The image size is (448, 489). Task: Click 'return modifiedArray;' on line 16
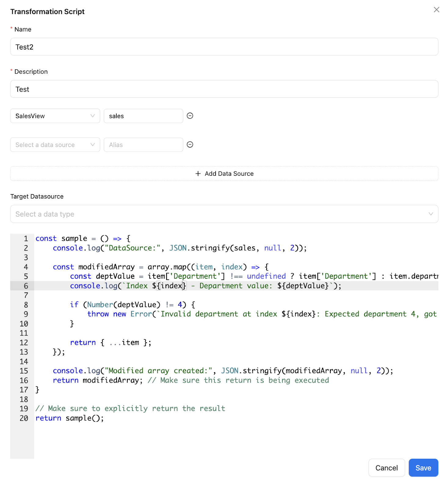point(98,380)
